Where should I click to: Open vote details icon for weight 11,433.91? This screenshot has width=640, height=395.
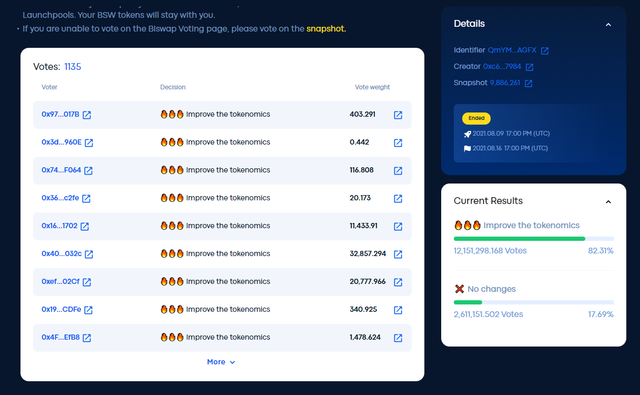[x=398, y=226]
